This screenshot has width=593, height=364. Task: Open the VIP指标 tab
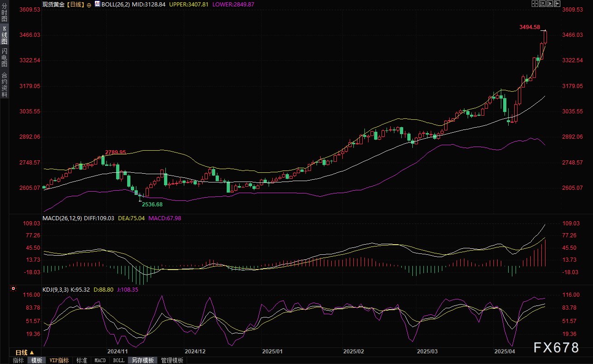click(59, 360)
